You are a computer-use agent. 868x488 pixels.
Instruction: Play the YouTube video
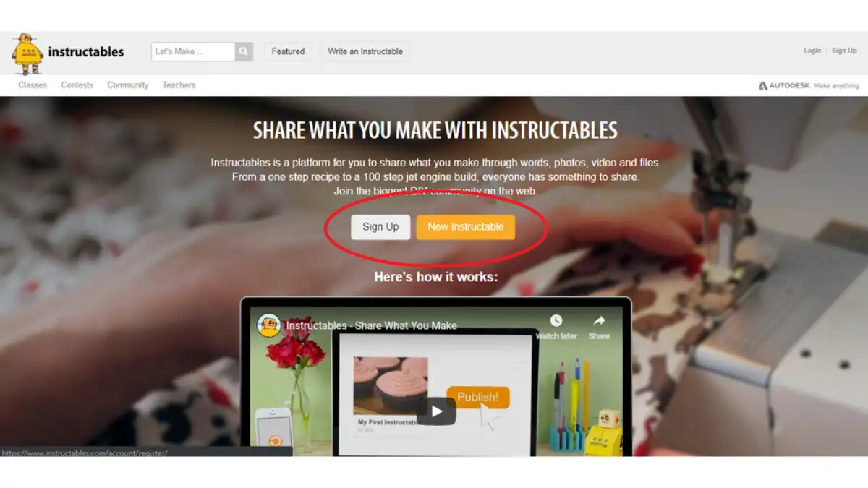pos(436,411)
